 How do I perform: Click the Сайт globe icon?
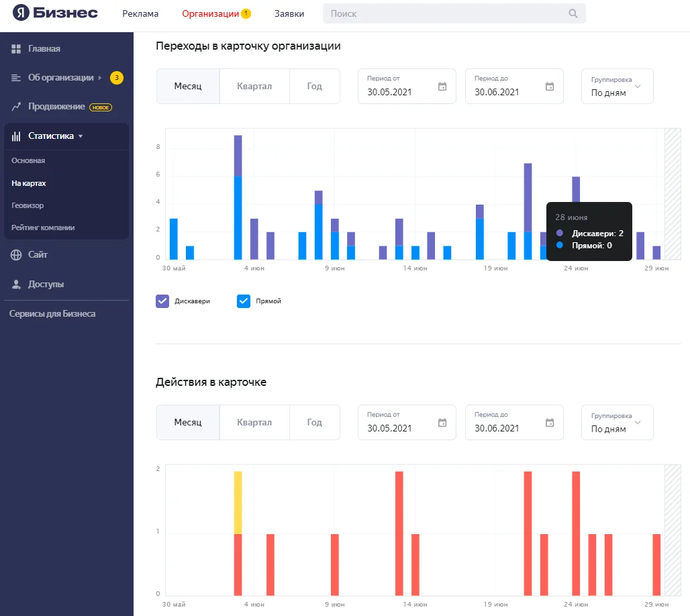[16, 255]
